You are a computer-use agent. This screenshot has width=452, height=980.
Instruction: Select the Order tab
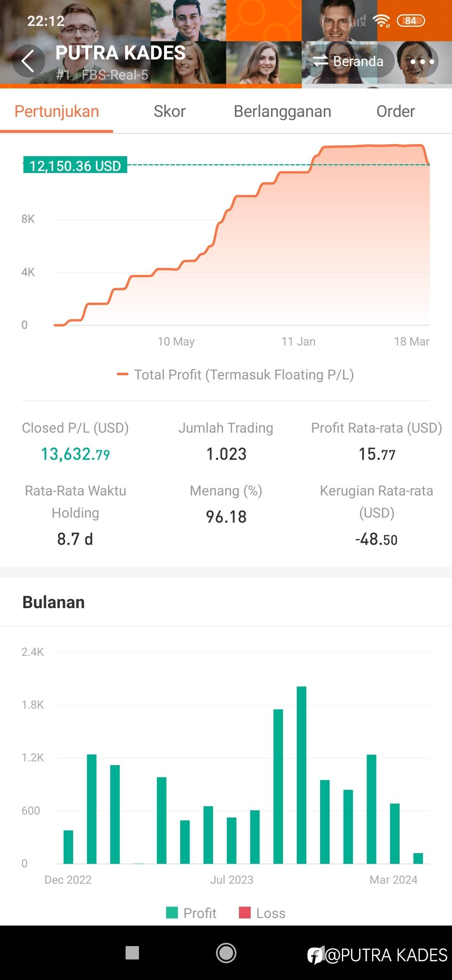(395, 111)
